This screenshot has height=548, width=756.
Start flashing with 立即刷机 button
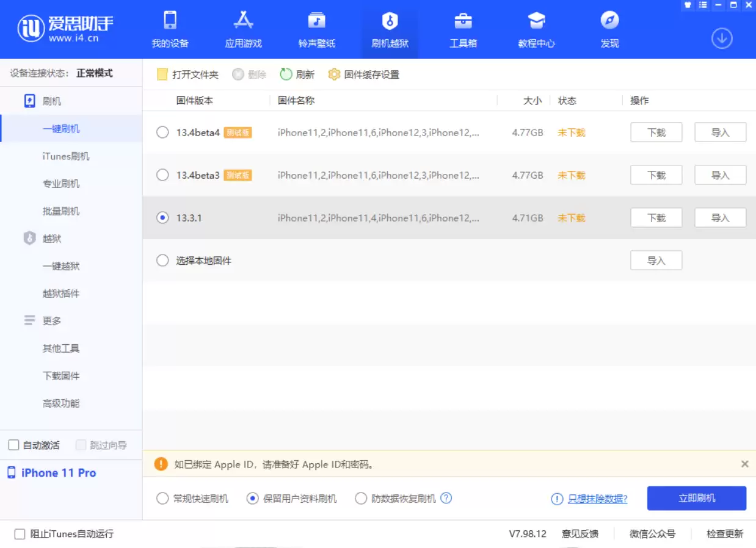click(x=697, y=498)
